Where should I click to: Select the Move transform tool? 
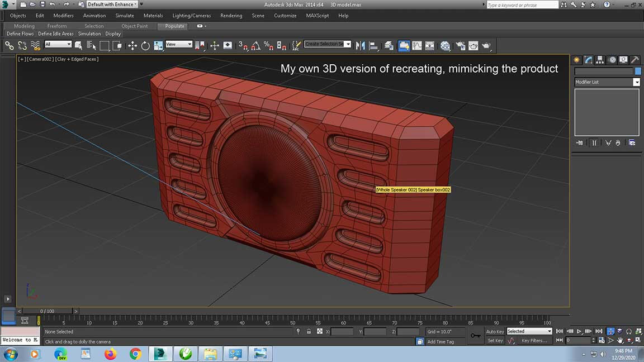coord(132,45)
